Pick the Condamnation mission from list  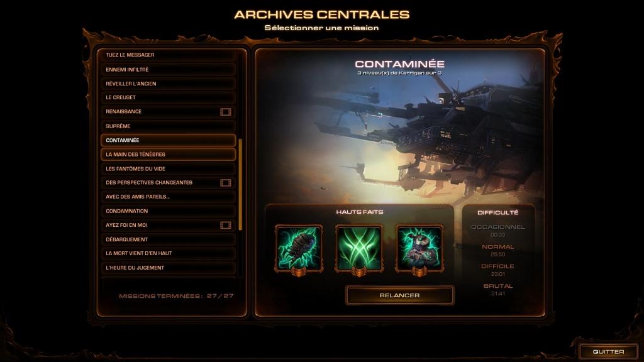(168, 211)
